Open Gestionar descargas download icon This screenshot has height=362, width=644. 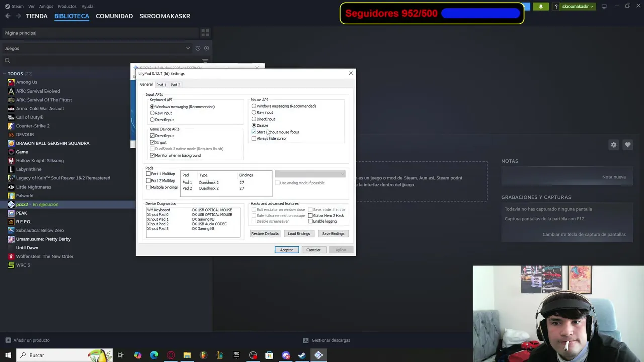(x=306, y=340)
